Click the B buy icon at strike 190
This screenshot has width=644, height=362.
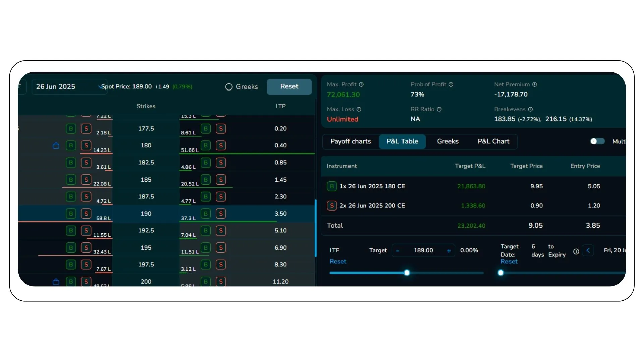71,214
